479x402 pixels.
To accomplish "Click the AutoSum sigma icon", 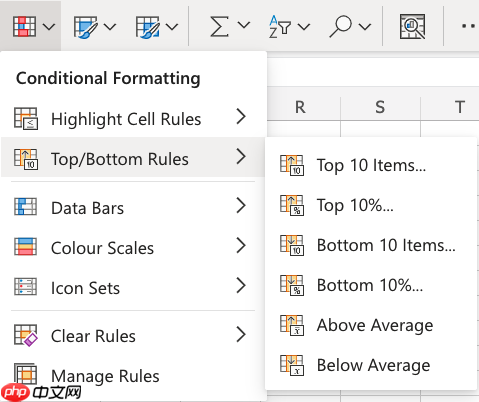I will pyautogui.click(x=219, y=26).
